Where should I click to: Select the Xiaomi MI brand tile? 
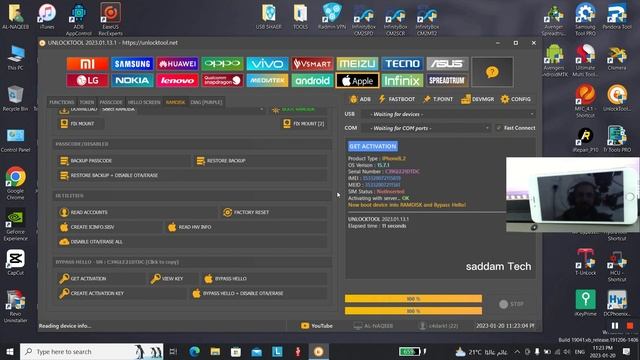[x=87, y=64]
